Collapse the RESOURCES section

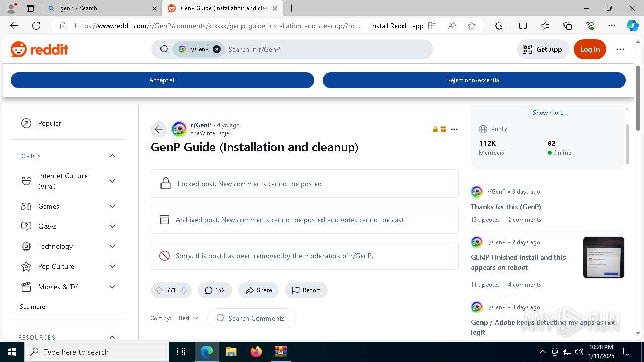(x=112, y=337)
